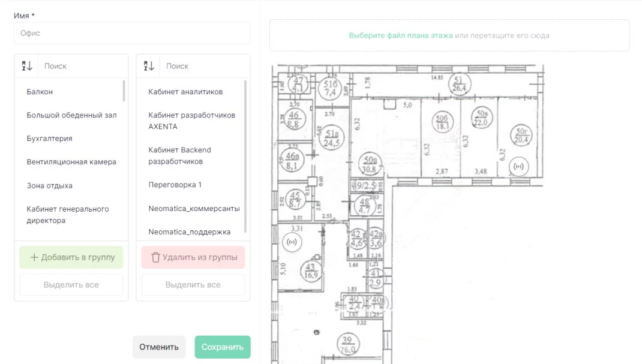Click the right list Поиск search field
This screenshot has width=642, height=364.
click(205, 66)
